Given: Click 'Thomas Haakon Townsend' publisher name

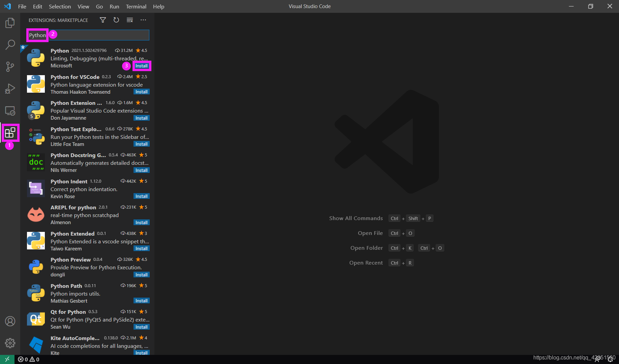Looking at the screenshot, I should point(80,92).
